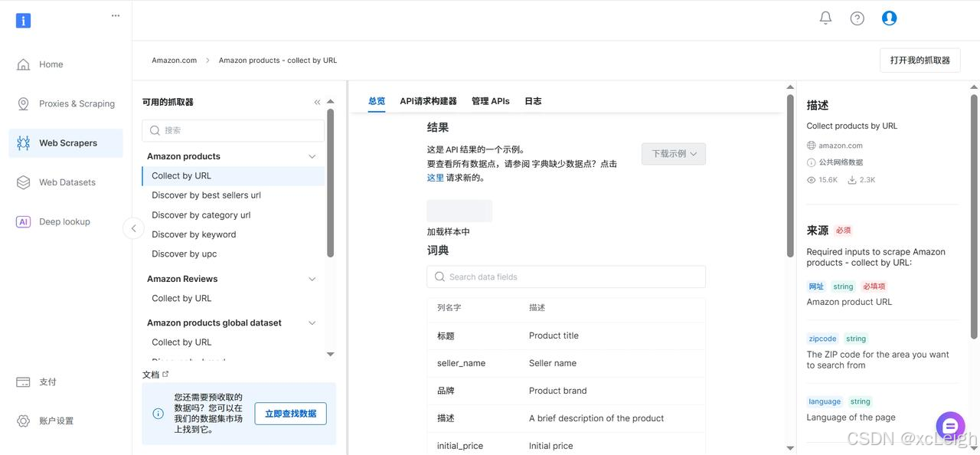
Task: Collapse the Amazon products group
Action: tap(312, 156)
